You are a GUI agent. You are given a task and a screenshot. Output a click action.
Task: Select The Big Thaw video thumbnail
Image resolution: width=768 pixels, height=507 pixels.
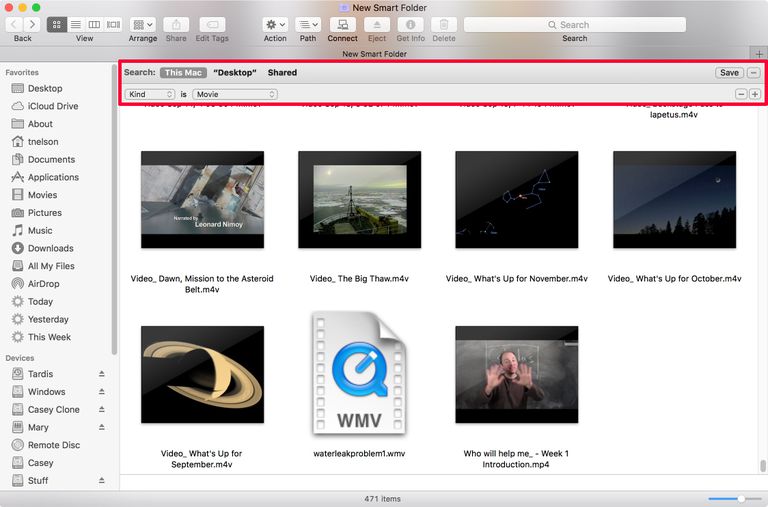[x=360, y=199]
